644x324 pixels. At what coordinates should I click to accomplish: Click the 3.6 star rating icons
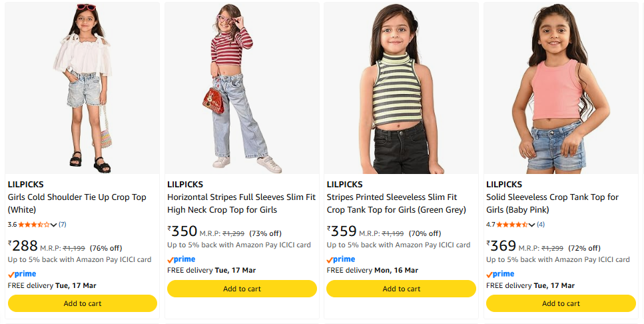33,225
